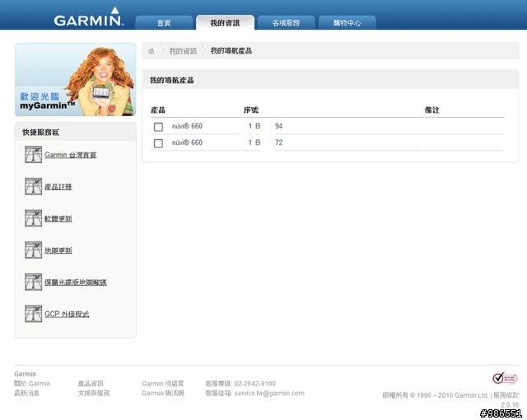Open the 首頁 tab
Image resolution: width=527 pixels, height=420 pixels.
tap(164, 23)
